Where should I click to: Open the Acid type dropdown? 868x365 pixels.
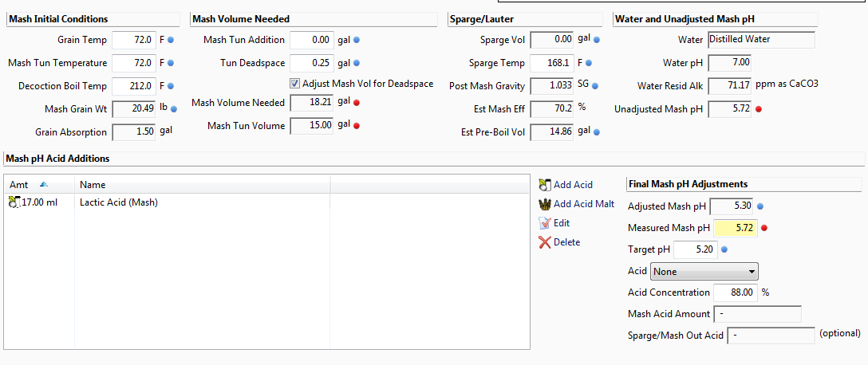click(x=704, y=272)
